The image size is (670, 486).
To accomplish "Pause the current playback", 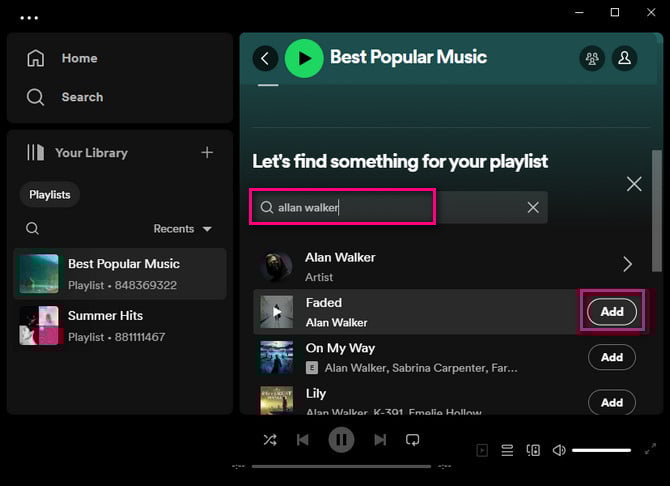I will 341,440.
